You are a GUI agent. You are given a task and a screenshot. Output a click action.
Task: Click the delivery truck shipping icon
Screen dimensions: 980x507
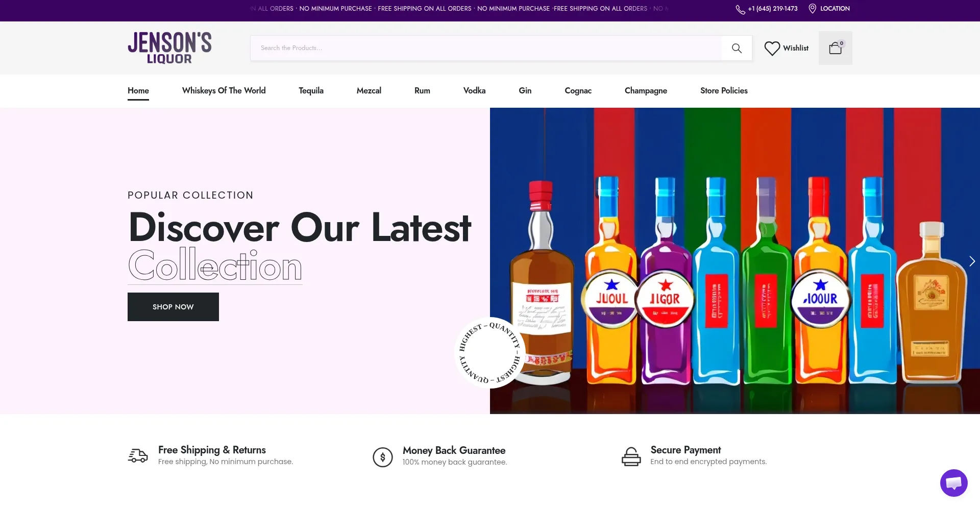point(138,455)
